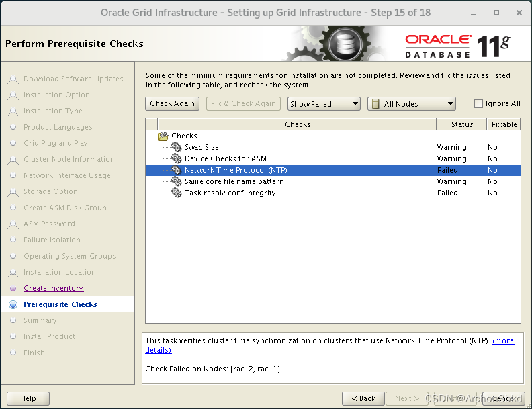Click the Checks folder icon

coord(163,136)
